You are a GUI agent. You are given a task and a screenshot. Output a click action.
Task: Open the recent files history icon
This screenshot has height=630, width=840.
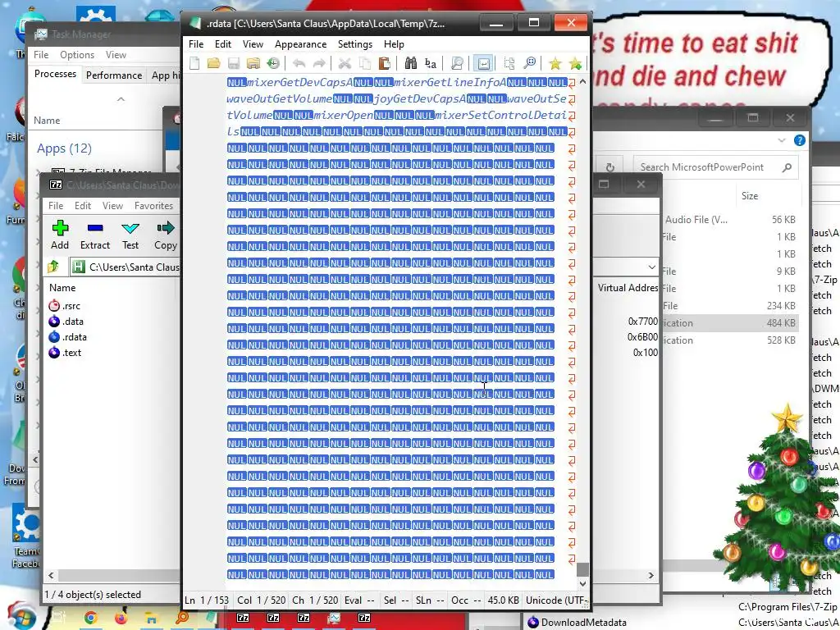click(273, 64)
